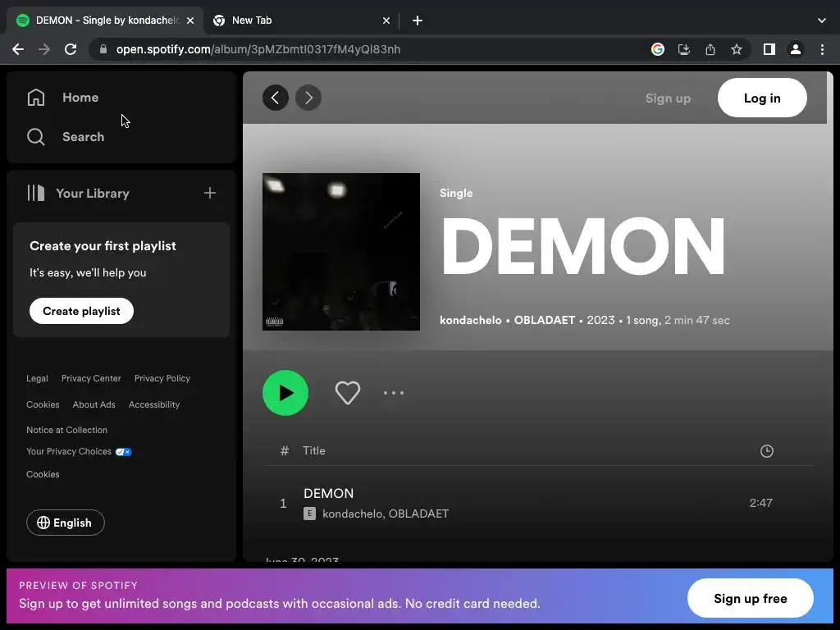Open tab search chevron dropdown

pyautogui.click(x=822, y=21)
